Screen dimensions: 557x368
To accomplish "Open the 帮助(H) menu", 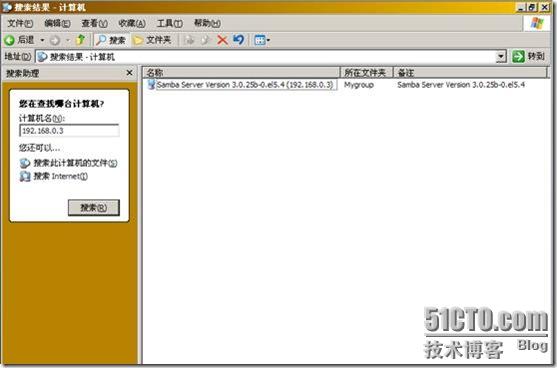I will (x=207, y=23).
